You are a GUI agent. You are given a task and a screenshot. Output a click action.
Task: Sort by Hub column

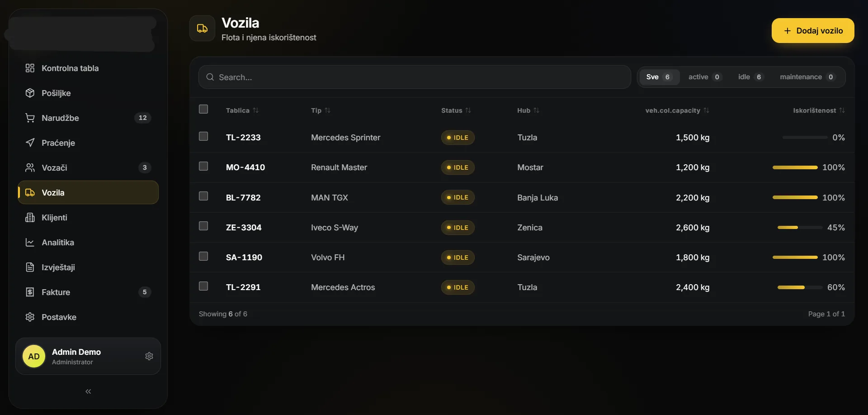(528, 110)
